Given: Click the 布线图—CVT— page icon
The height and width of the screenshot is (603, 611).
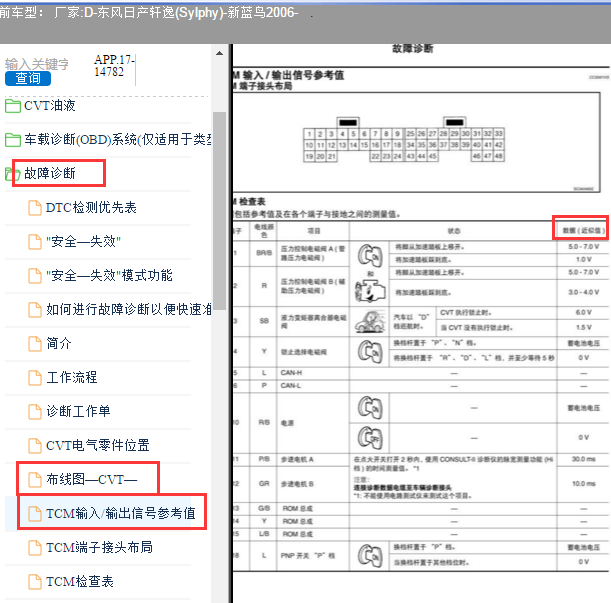Looking at the screenshot, I should 35,479.
